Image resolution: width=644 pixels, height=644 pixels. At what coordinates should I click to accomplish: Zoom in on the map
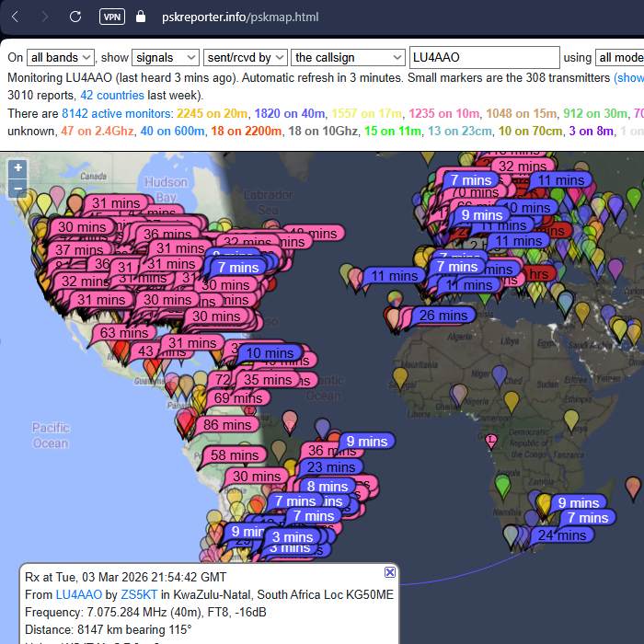(x=17, y=168)
